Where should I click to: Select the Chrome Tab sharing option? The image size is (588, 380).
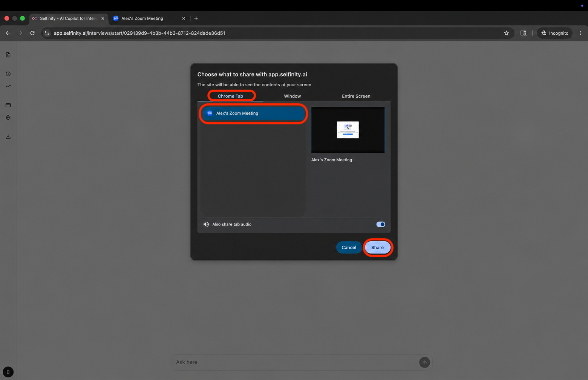coord(230,96)
